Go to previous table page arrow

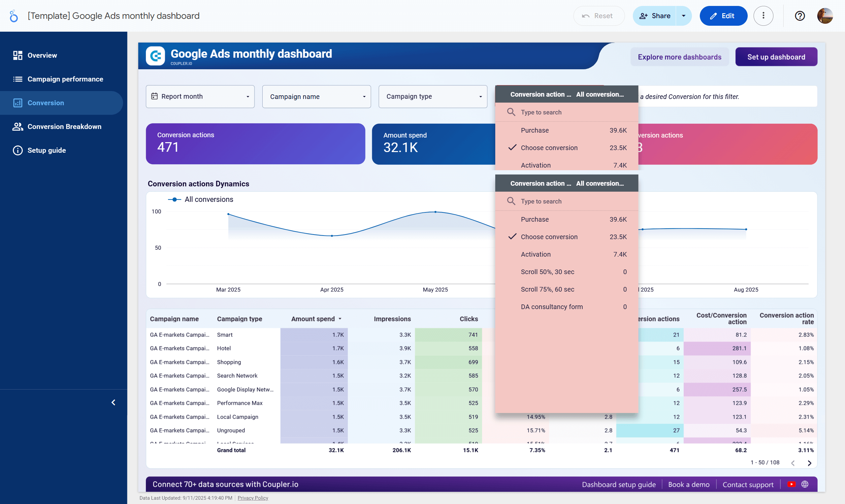[x=793, y=463]
